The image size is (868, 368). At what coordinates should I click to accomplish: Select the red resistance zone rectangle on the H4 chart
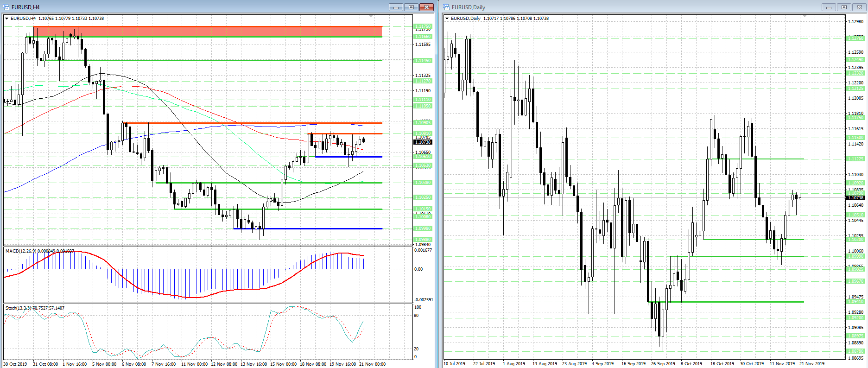coord(208,32)
